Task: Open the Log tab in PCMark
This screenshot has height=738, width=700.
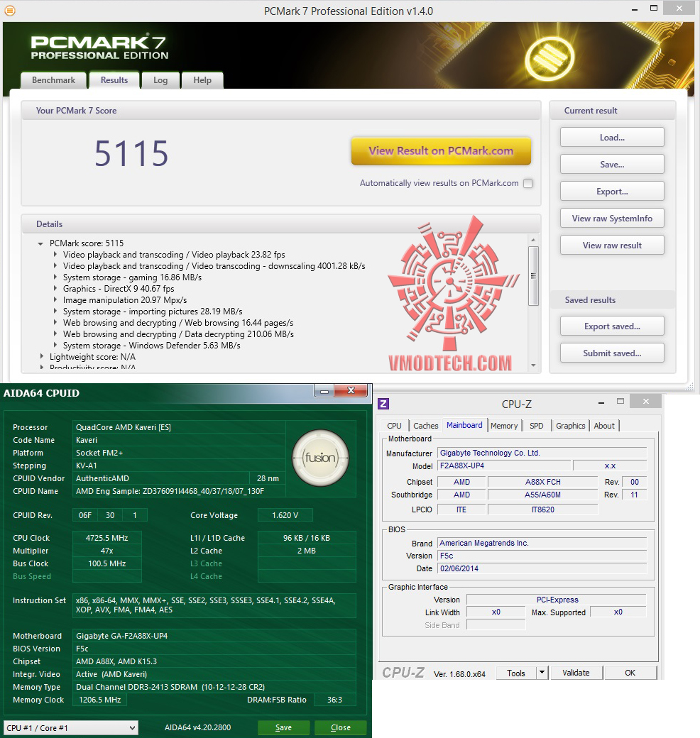Action: [x=160, y=80]
